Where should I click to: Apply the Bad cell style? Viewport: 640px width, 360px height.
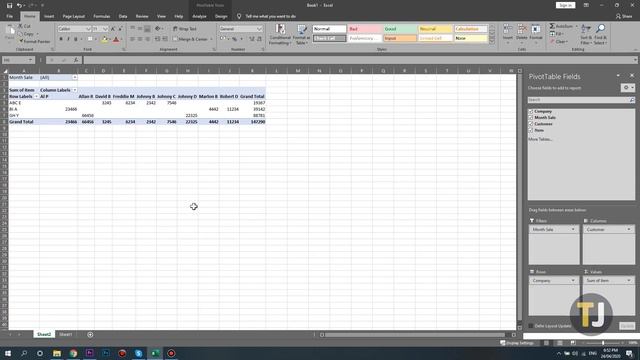point(365,29)
